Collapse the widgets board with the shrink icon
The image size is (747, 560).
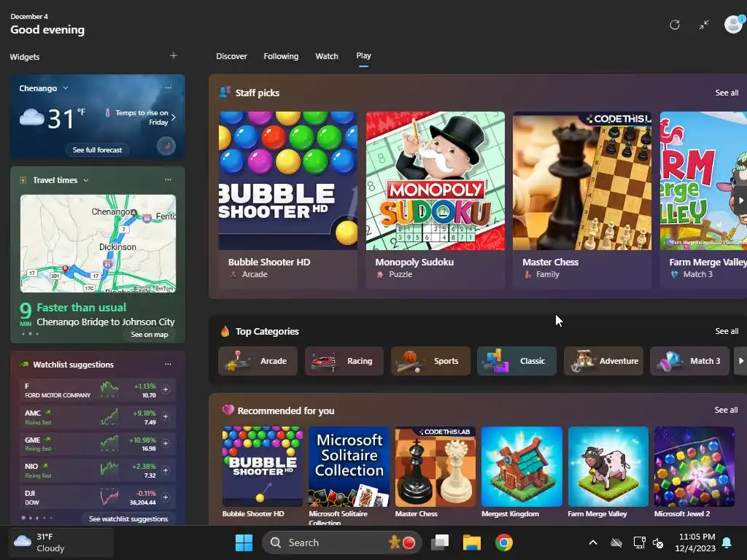(x=704, y=25)
